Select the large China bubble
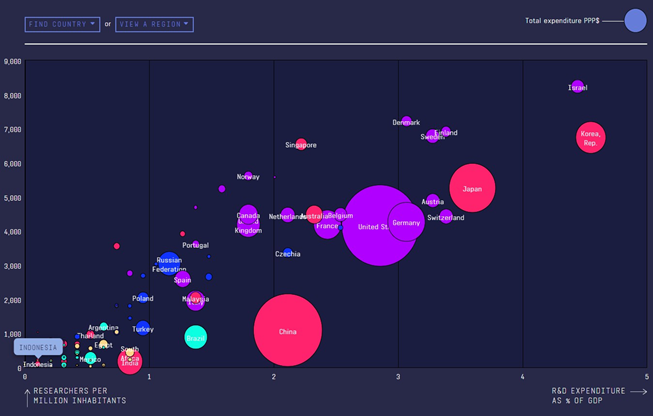The width and height of the screenshot is (653, 416). tap(288, 331)
